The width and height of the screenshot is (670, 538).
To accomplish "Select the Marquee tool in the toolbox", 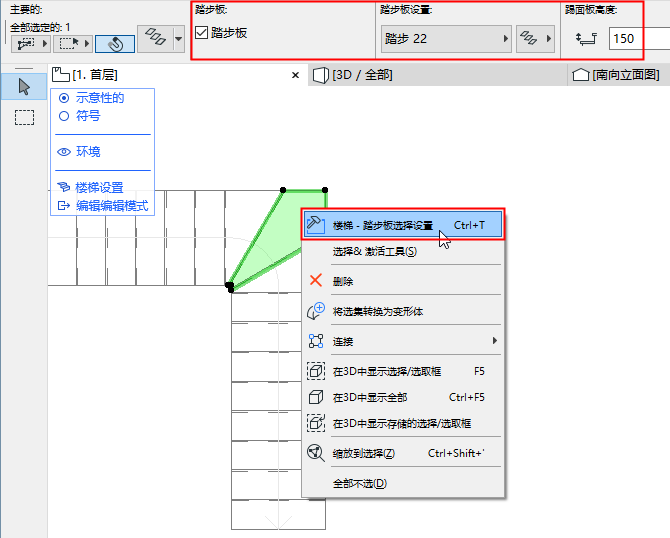I will coord(24,118).
